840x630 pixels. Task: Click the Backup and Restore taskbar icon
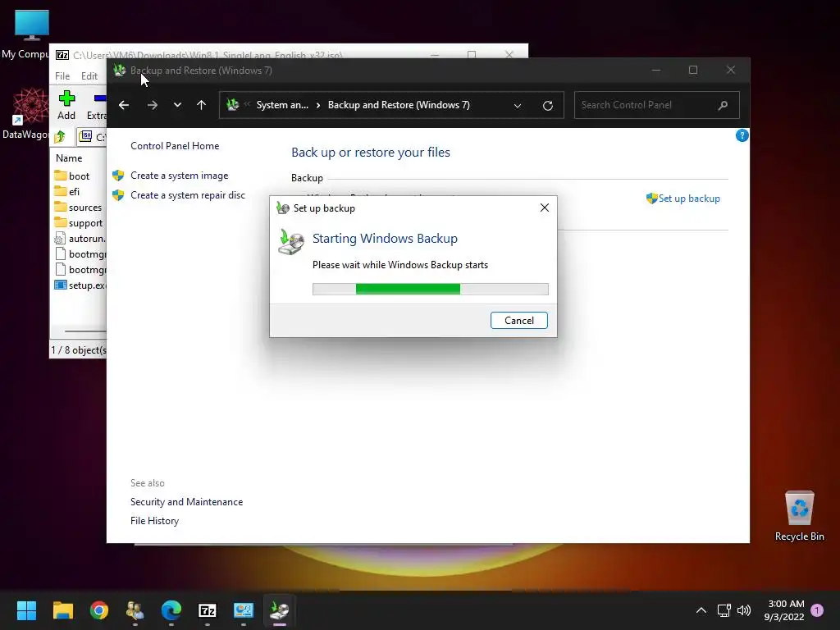pyautogui.click(x=280, y=610)
